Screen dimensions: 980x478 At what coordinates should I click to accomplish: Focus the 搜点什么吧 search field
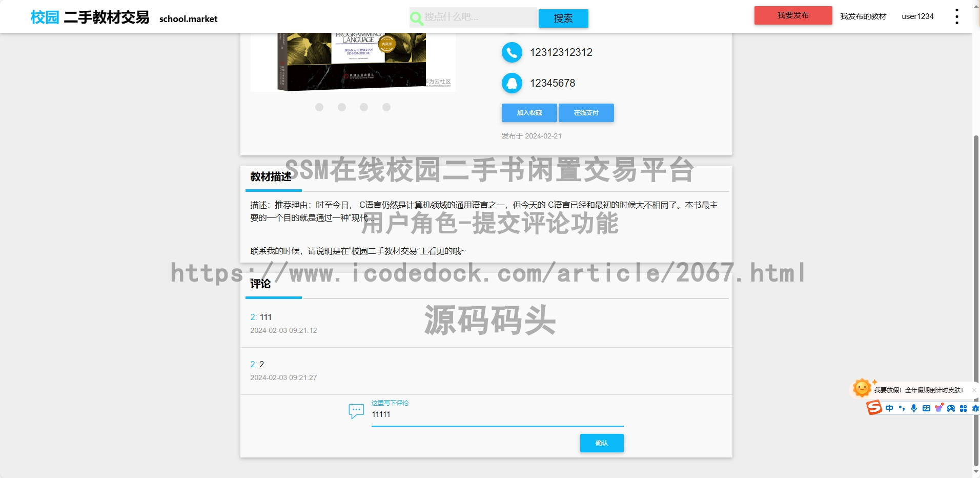[x=473, y=17]
